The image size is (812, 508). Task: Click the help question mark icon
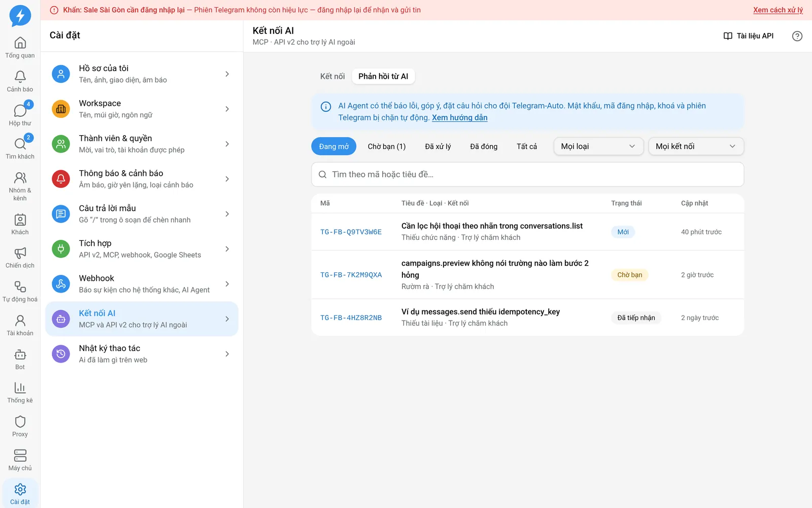(797, 36)
